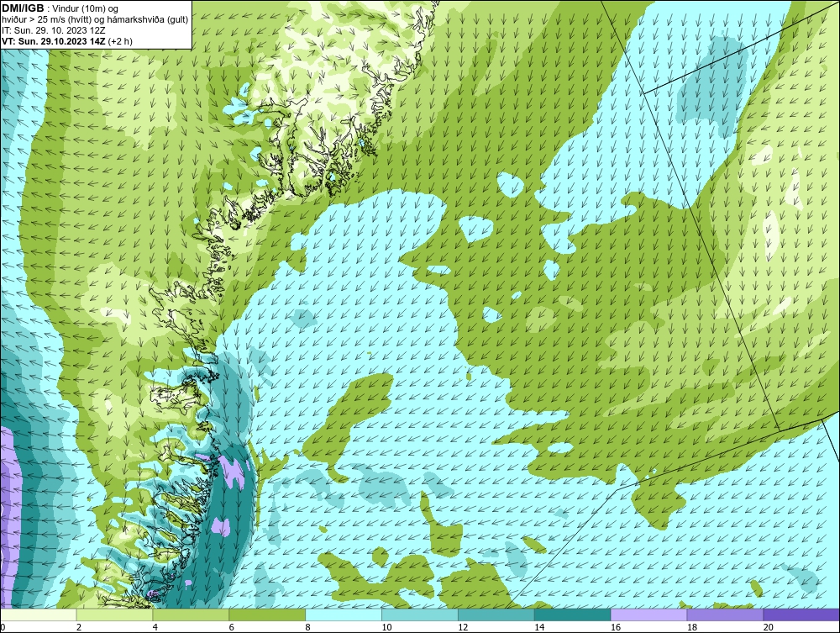Click the 6–8 m/s olive green legend swatch
The height and width of the screenshot is (633, 840).
pos(267,615)
